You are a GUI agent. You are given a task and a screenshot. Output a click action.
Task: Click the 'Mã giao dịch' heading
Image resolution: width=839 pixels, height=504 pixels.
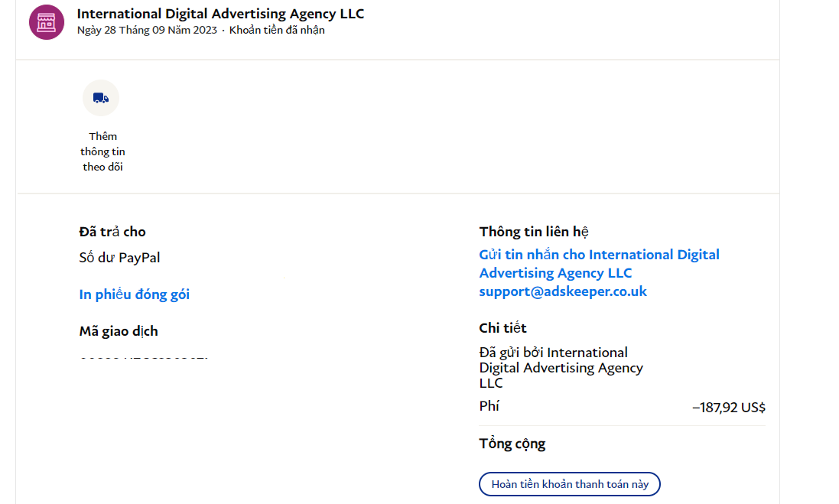click(119, 331)
